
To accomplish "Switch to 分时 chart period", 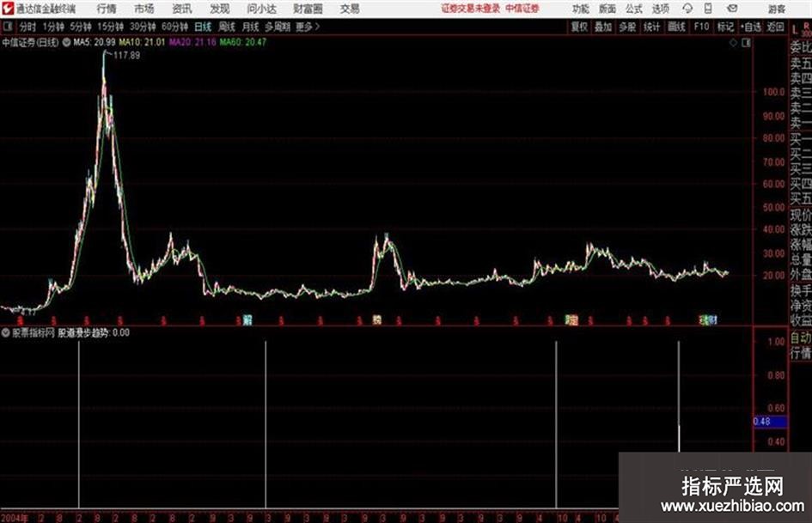I will 28,27.
